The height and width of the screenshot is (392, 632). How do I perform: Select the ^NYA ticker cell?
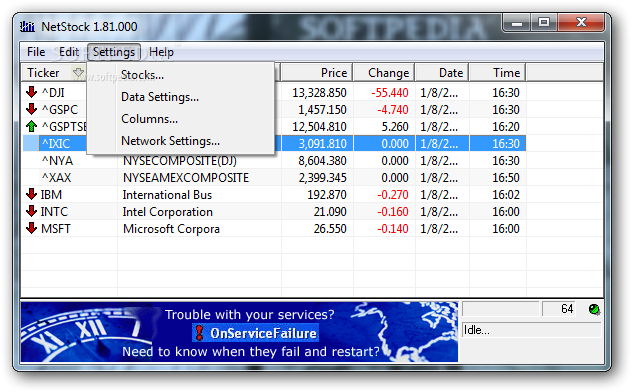pyautogui.click(x=57, y=161)
